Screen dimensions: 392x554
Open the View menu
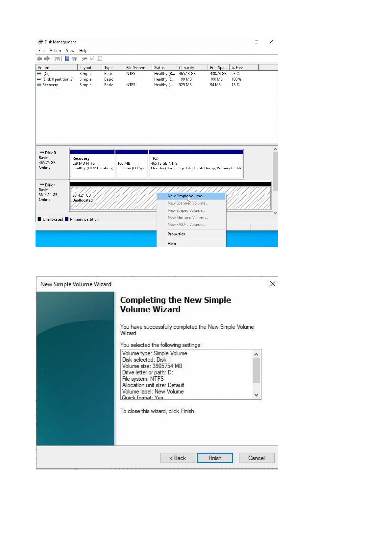pyautogui.click(x=70, y=51)
